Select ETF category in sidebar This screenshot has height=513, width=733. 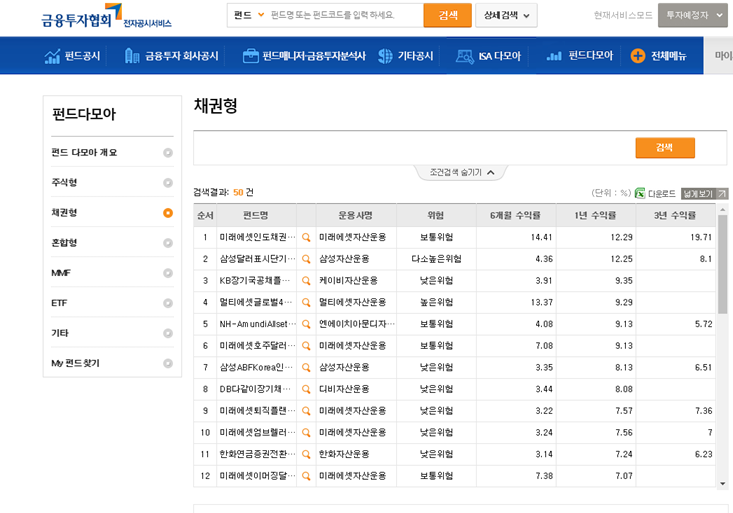pyautogui.click(x=112, y=303)
